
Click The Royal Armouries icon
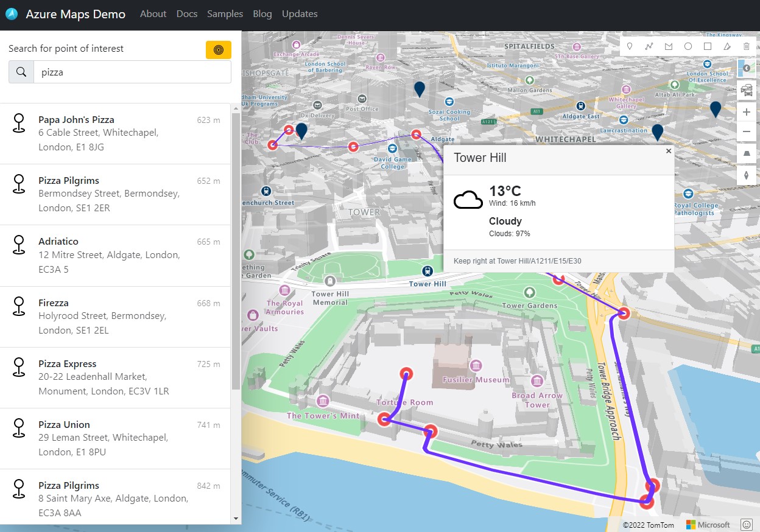[284, 290]
